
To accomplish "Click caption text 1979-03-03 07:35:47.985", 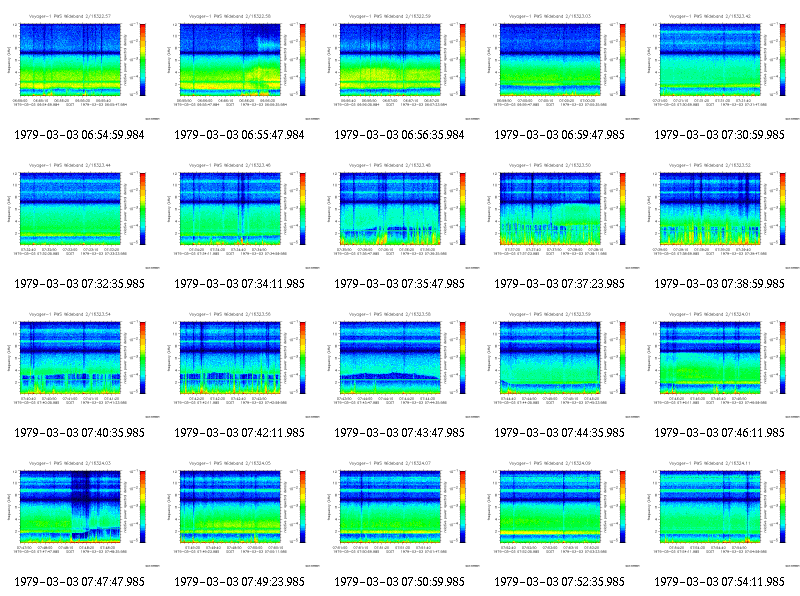I will coord(399,284).
